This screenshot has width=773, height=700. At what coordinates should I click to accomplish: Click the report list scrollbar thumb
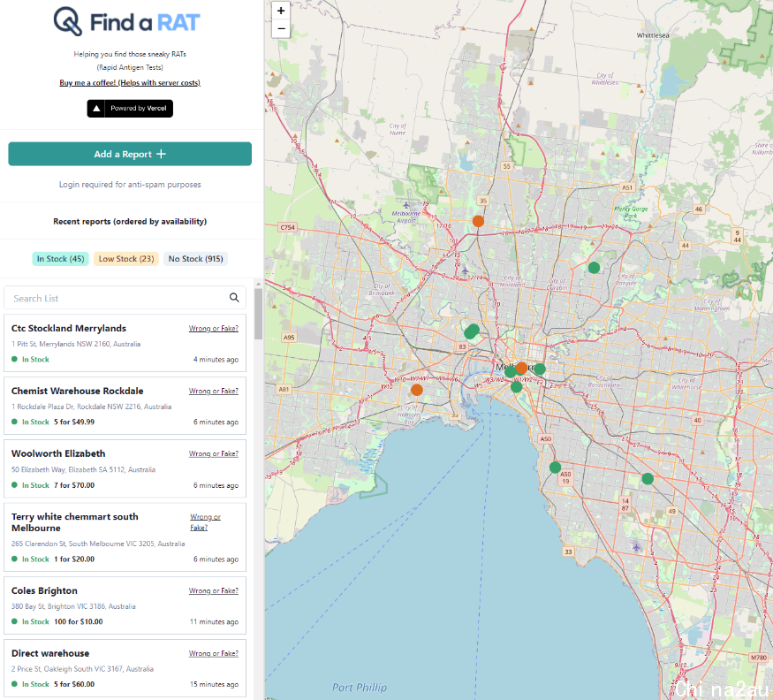tap(258, 314)
